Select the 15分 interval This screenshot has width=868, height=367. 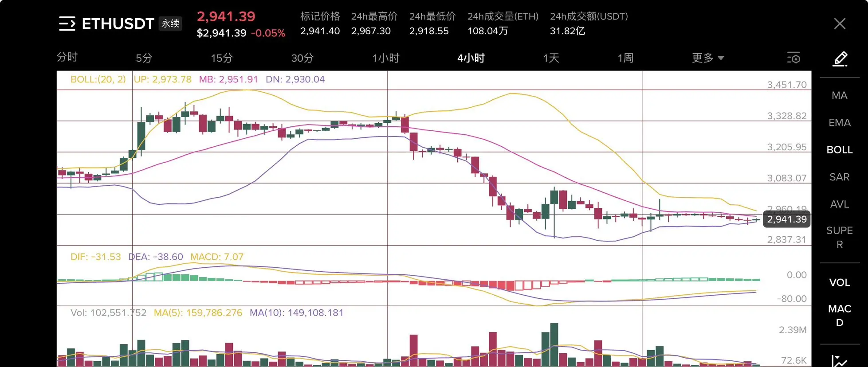[x=222, y=58]
